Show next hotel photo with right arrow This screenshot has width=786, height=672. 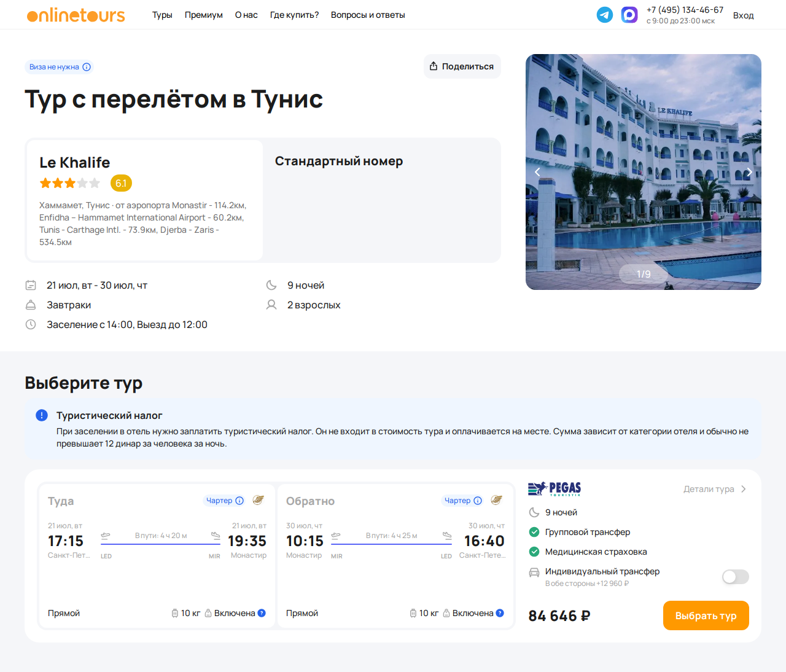click(749, 172)
